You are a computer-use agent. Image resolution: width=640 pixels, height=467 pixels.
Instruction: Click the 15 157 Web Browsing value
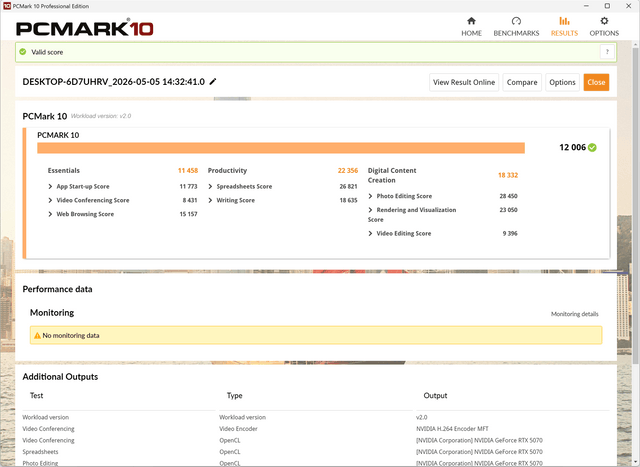tap(189, 214)
